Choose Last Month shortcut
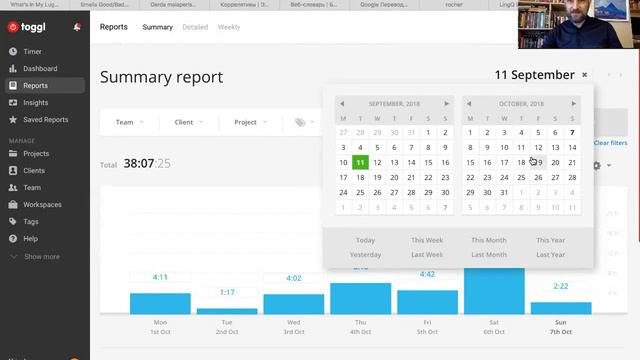The height and width of the screenshot is (360, 640). (x=489, y=255)
